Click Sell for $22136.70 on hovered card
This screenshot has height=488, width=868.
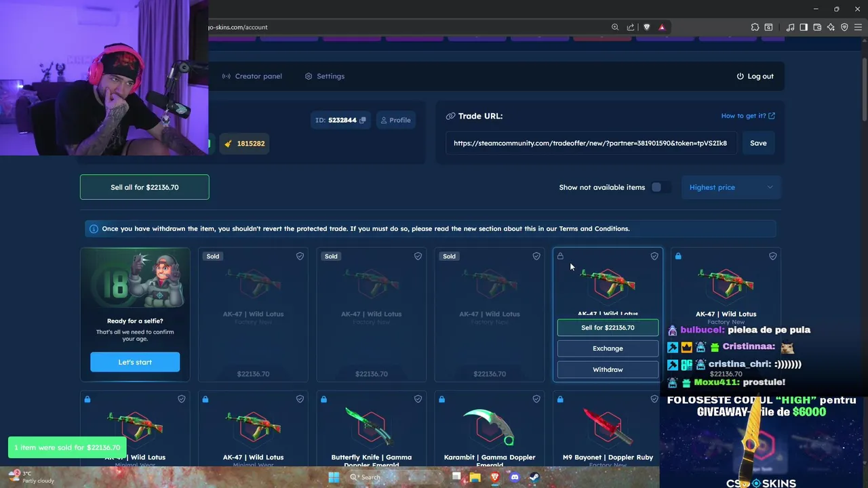point(608,327)
